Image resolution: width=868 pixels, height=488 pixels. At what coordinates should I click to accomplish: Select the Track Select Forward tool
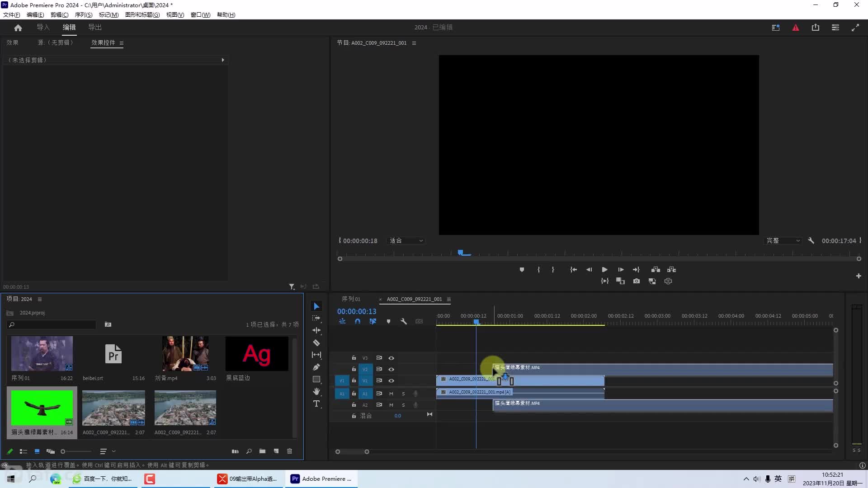coord(316,318)
